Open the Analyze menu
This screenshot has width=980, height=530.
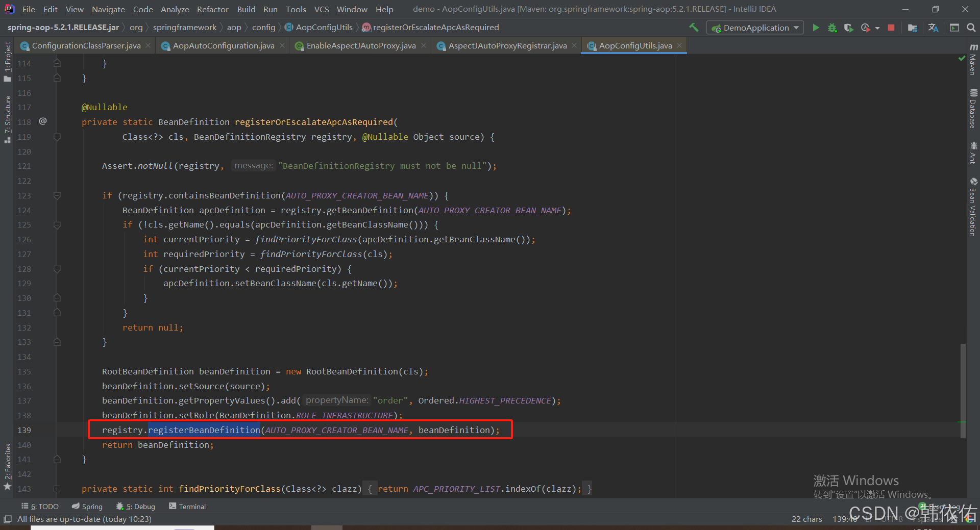click(175, 9)
